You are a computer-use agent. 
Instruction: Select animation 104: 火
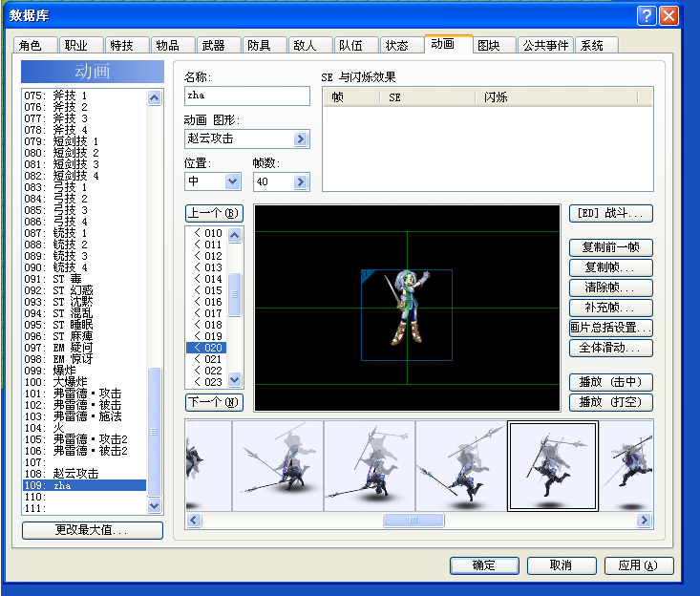[x=84, y=428]
